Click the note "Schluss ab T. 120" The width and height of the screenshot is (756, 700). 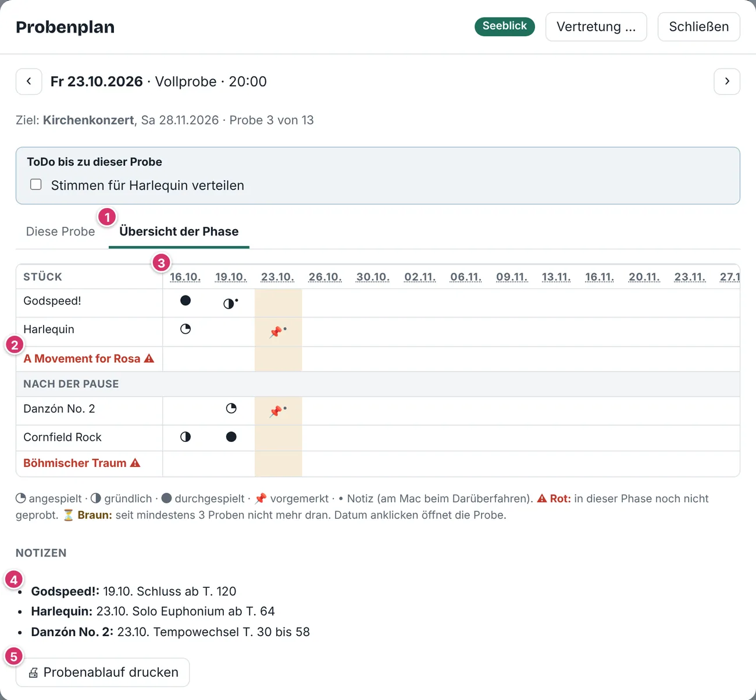[186, 591]
